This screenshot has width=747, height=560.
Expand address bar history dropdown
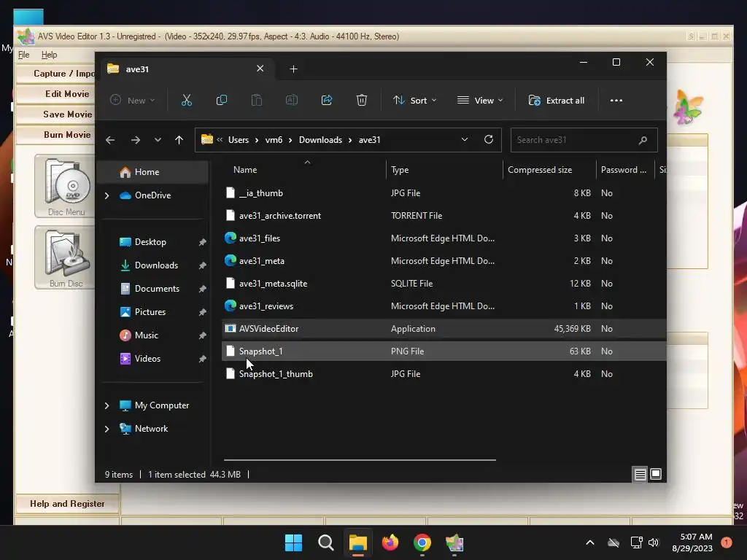pyautogui.click(x=465, y=139)
